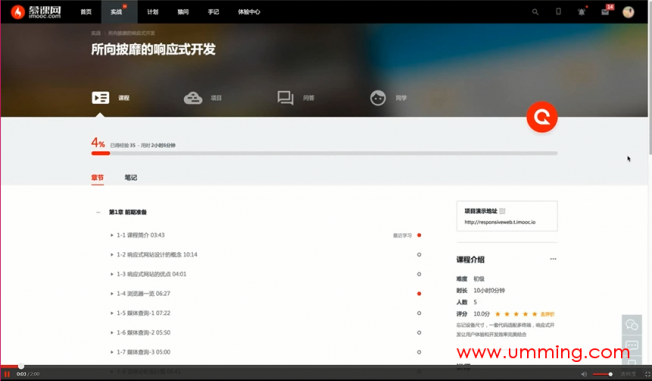This screenshot has height=381, width=652.
Task: Click the red status dot for lesson 1-4
Action: point(419,294)
